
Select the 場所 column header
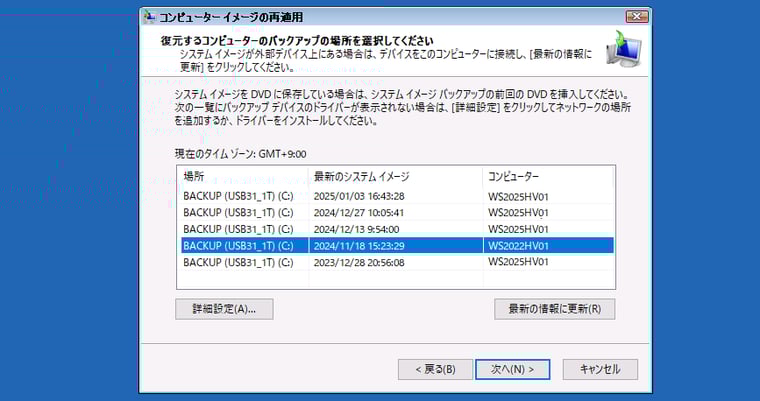coord(243,176)
